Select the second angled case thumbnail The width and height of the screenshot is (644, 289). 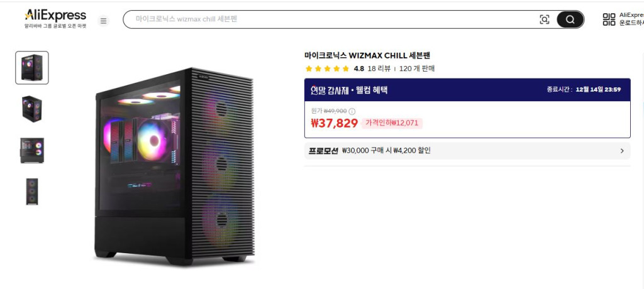coord(32,109)
